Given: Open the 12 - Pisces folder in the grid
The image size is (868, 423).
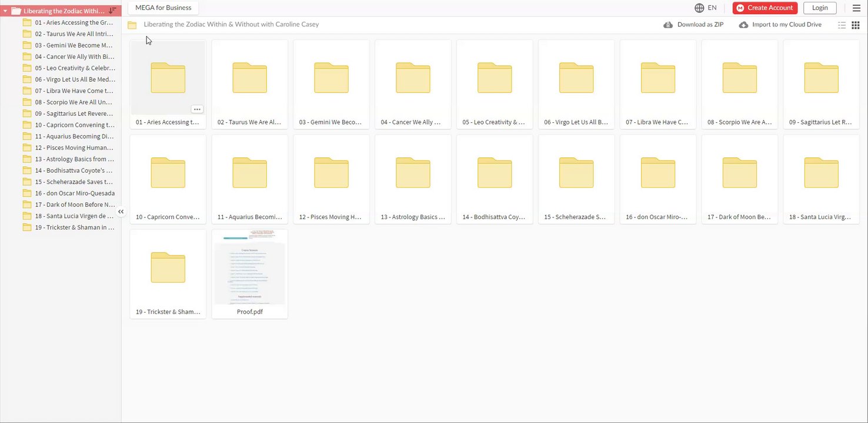Looking at the screenshot, I should (332, 179).
